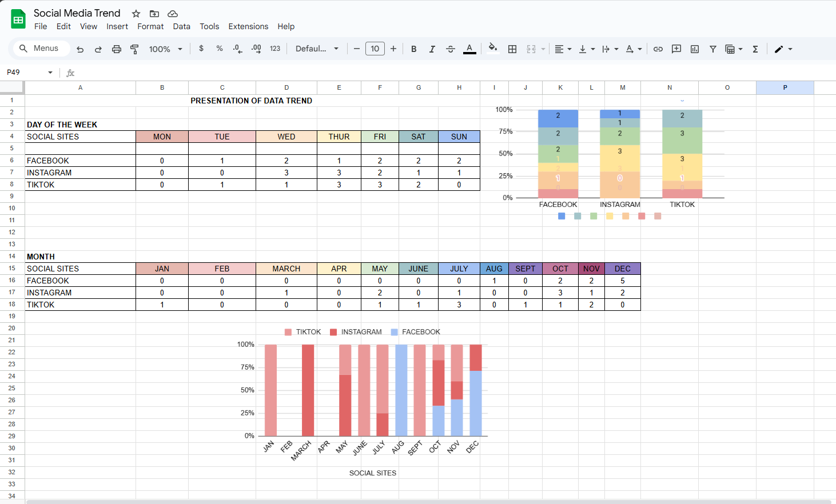Open text rotation dropdown
This screenshot has width=836, height=504.
point(634,49)
